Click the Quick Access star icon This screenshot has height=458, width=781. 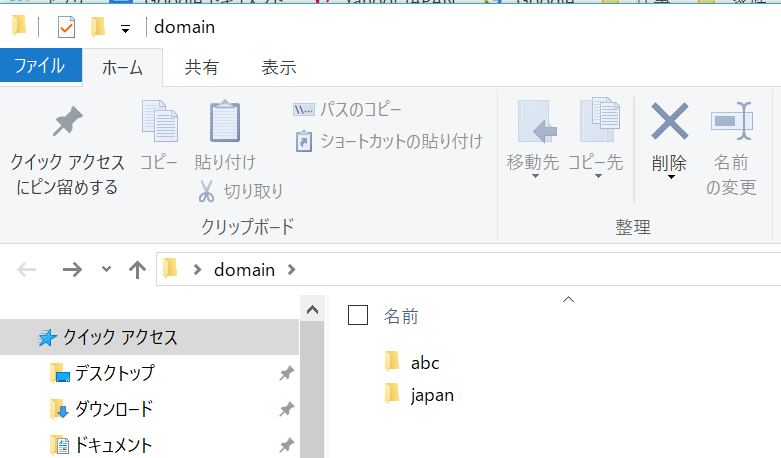coord(47,338)
